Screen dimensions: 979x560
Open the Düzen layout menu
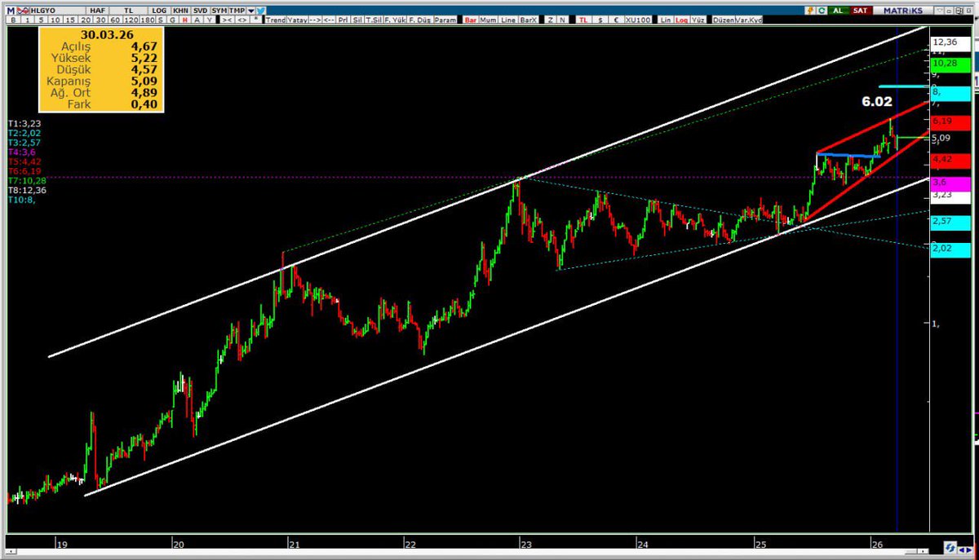tap(724, 20)
